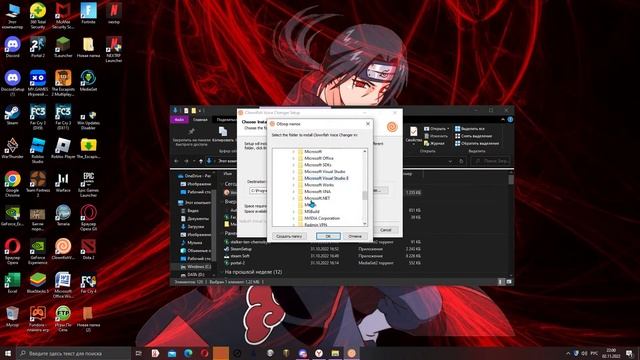Open the 360 Total Security desktop icon
This screenshot has height=360, width=640.
click(x=38, y=16)
